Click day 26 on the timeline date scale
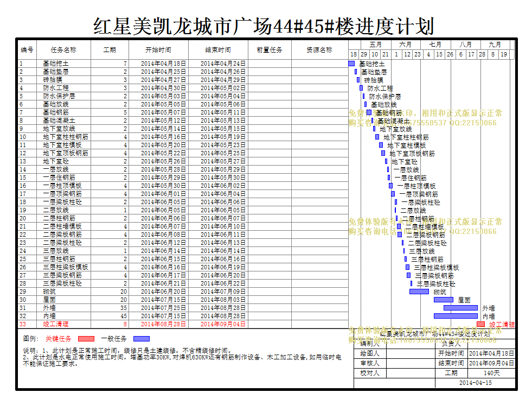Viewport: 532px width, 405px height. (450, 54)
